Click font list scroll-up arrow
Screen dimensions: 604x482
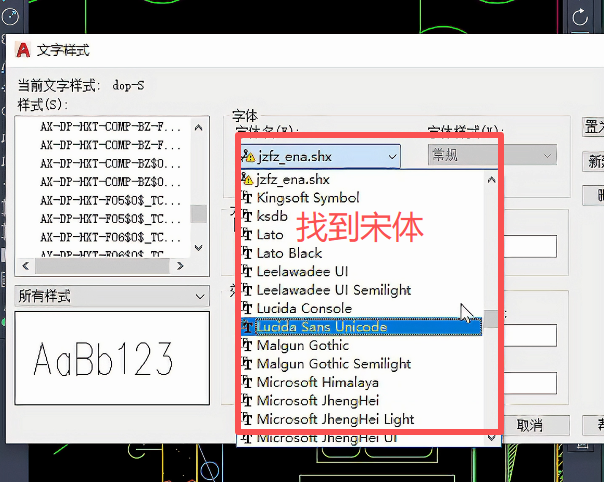(x=490, y=180)
